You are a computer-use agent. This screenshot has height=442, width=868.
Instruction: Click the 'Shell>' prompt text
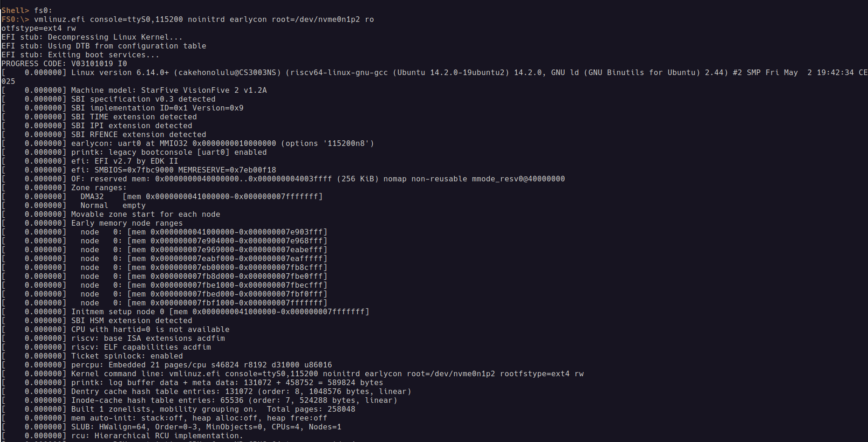tap(15, 10)
